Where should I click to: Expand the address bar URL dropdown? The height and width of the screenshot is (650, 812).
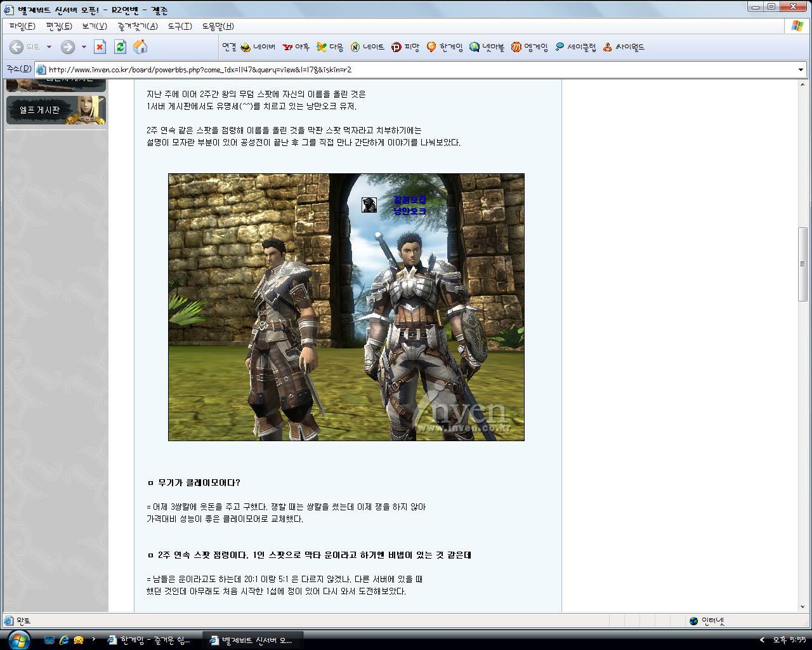click(801, 70)
